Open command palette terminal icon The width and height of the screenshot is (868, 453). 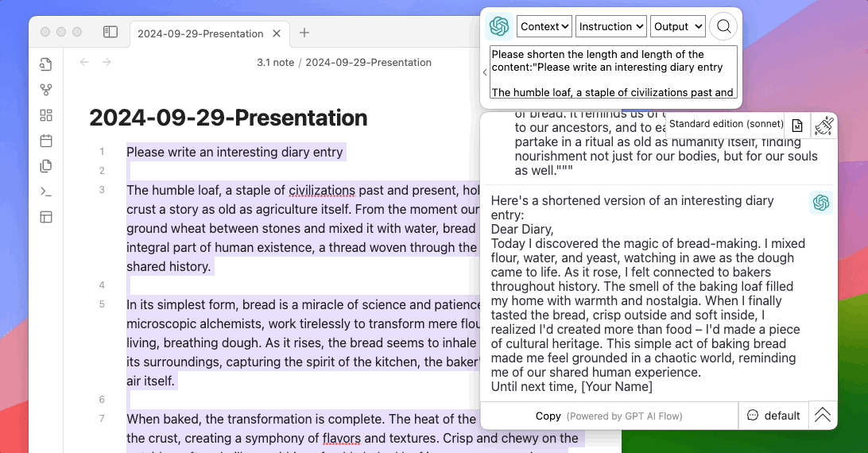(x=46, y=192)
